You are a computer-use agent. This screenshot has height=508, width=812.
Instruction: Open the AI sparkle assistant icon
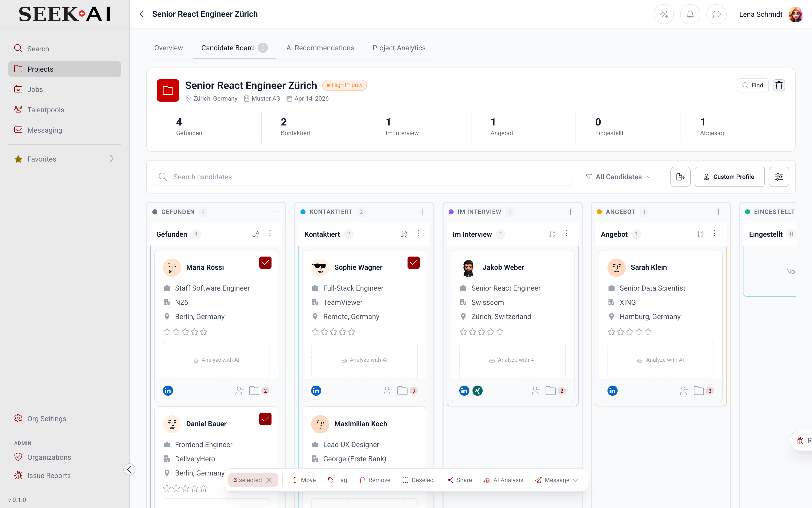tap(663, 14)
